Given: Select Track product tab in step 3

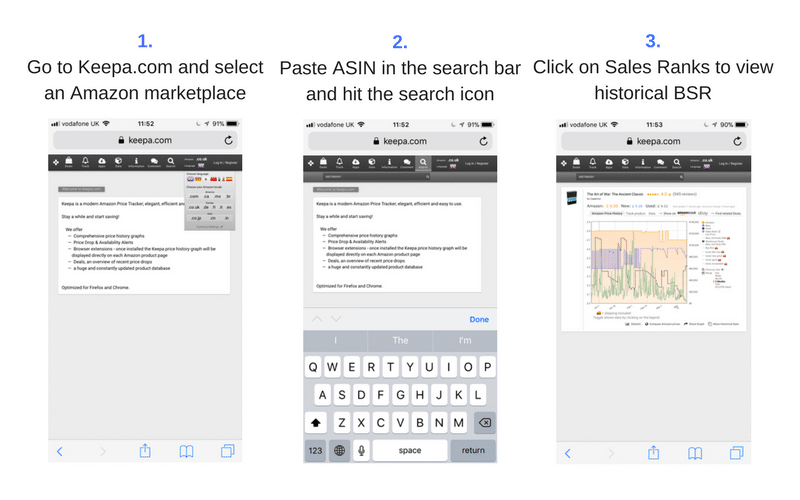Looking at the screenshot, I should [x=636, y=213].
